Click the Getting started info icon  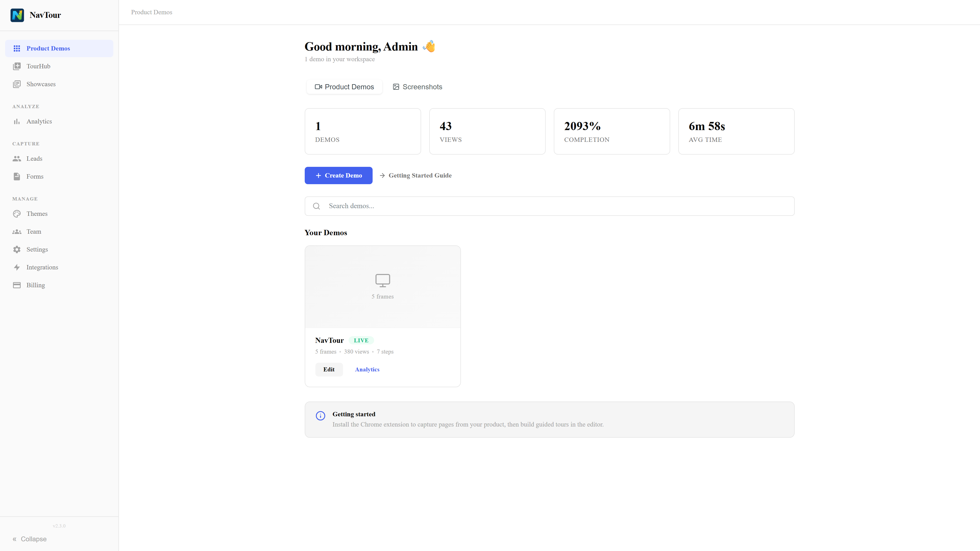coord(320,416)
